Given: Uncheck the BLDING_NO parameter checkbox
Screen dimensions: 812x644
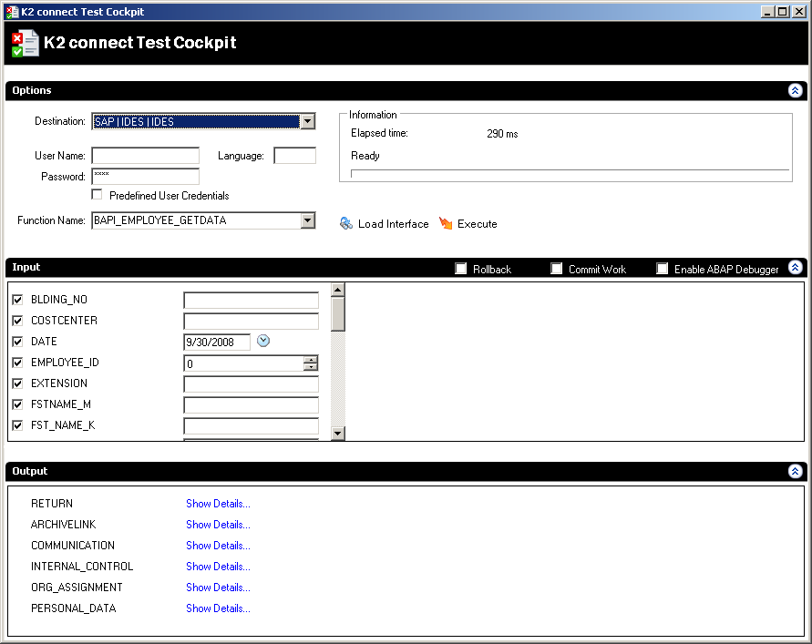Looking at the screenshot, I should [x=17, y=300].
